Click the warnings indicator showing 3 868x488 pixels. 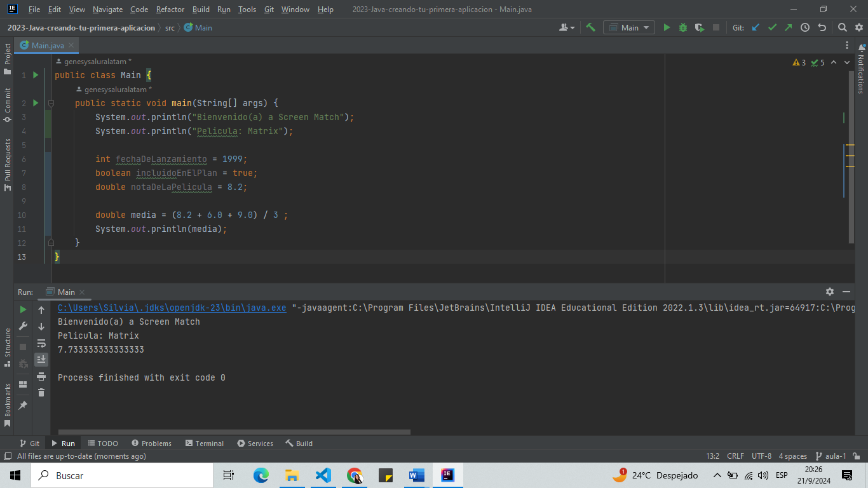click(x=799, y=62)
